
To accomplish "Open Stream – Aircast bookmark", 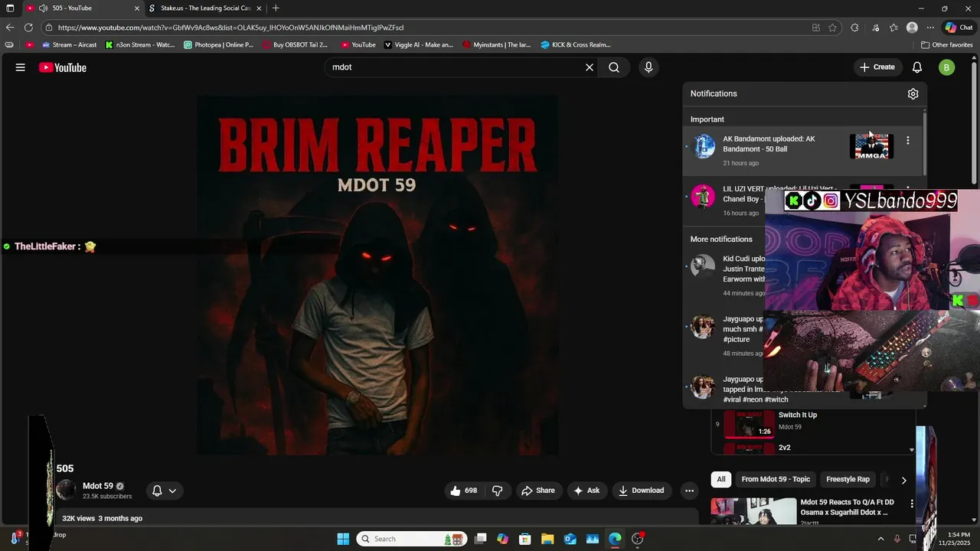I will 69,45.
